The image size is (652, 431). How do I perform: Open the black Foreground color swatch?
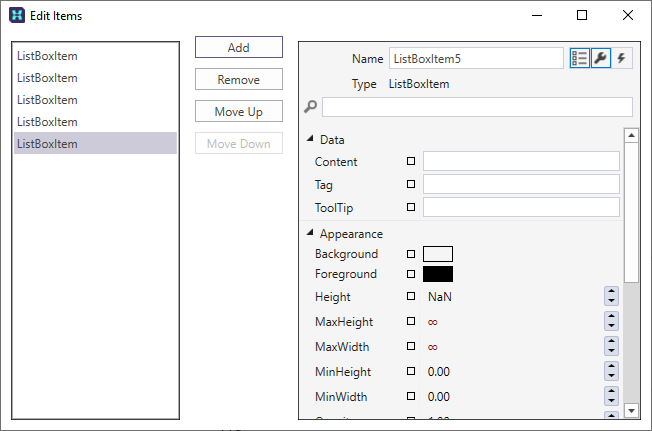click(438, 274)
